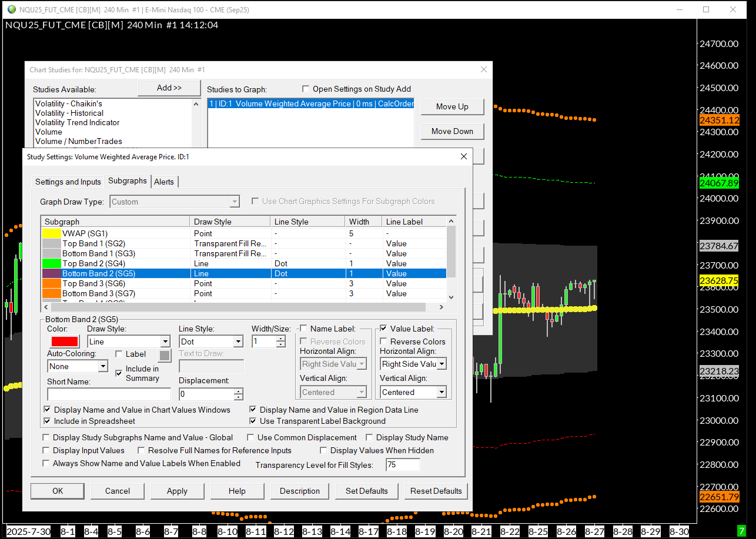Click the Transparency Level input field
This screenshot has width=756, height=539.
coord(403,465)
